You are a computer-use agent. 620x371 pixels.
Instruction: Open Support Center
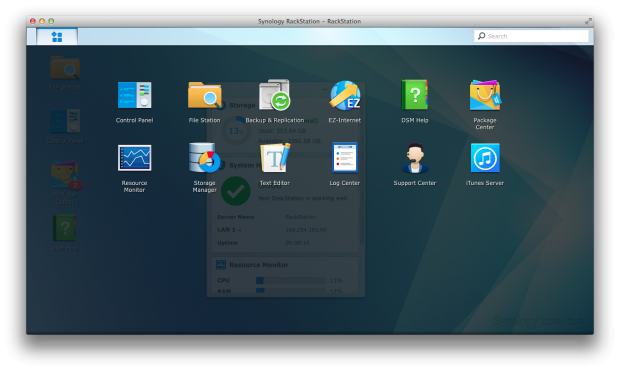tap(415, 165)
